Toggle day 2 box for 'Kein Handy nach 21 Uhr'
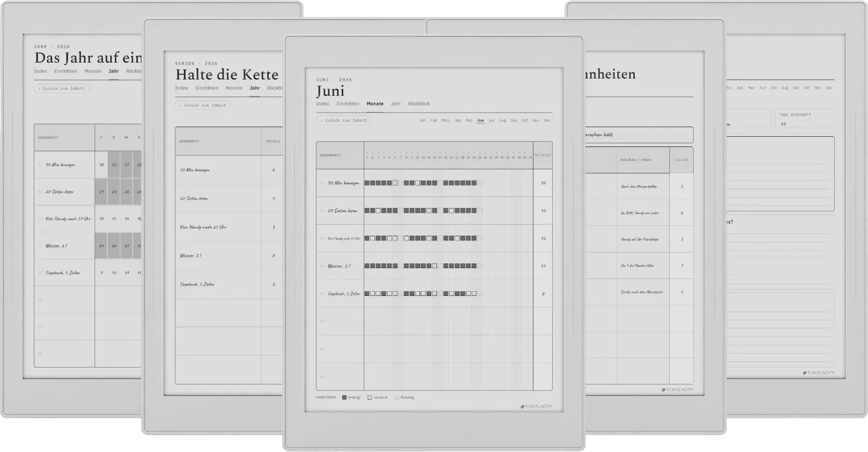This screenshot has width=868, height=452. click(x=373, y=239)
